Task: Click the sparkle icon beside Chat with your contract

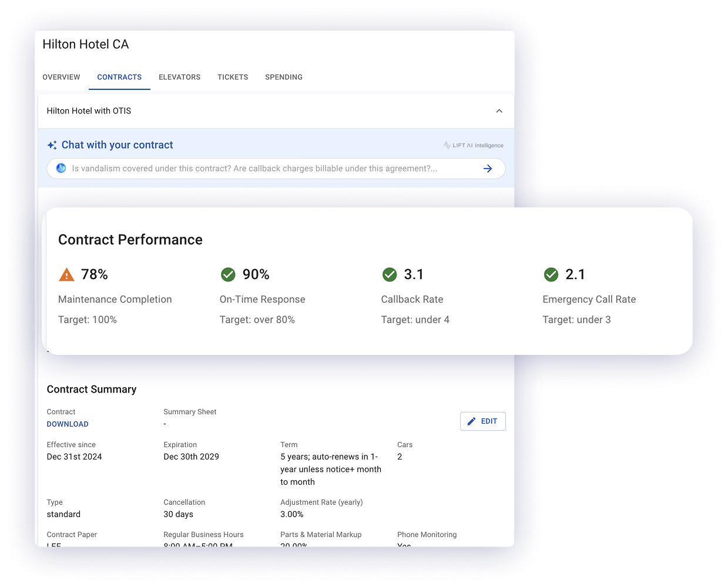Action: [52, 145]
